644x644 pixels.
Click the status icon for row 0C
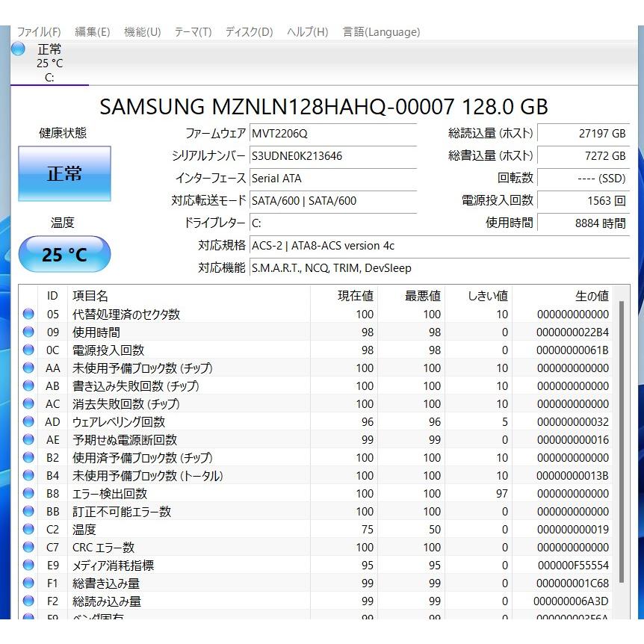click(x=28, y=350)
